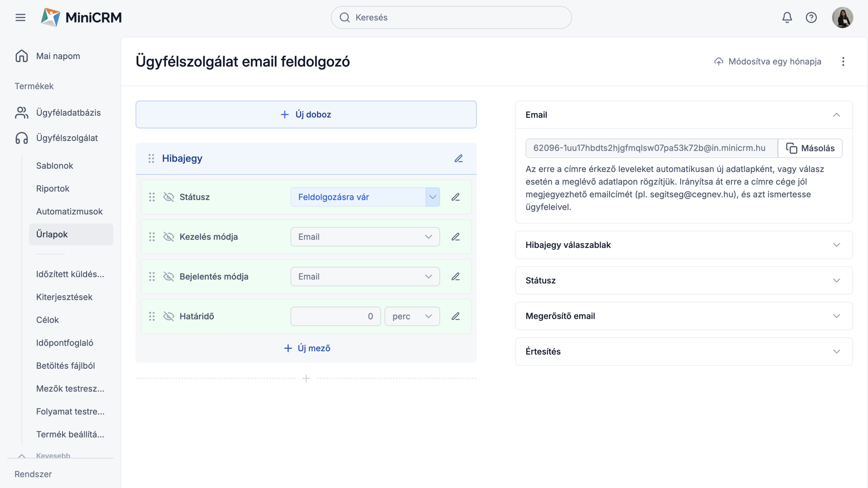Toggle visibility of Kezelés módja field
The height and width of the screenshot is (488, 868).
[169, 237]
